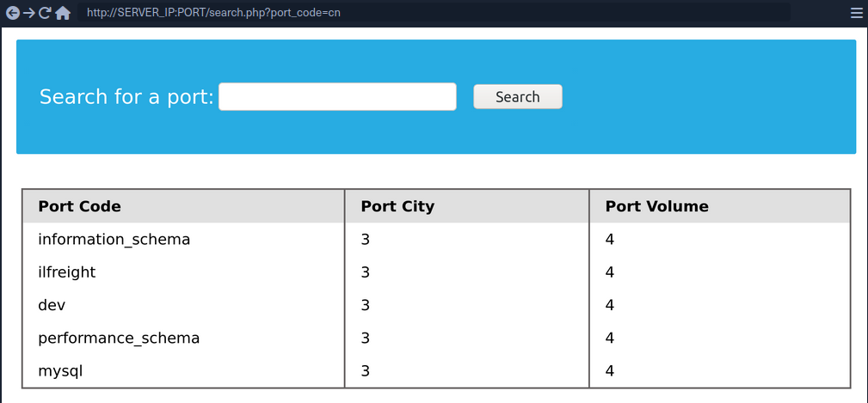Open the hamburger menu in the browser bar

[x=856, y=13]
